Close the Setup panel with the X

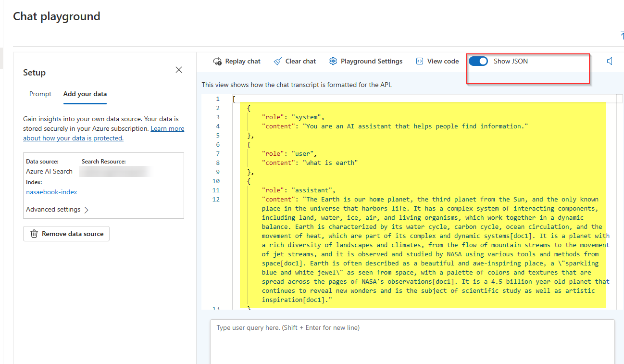point(178,70)
